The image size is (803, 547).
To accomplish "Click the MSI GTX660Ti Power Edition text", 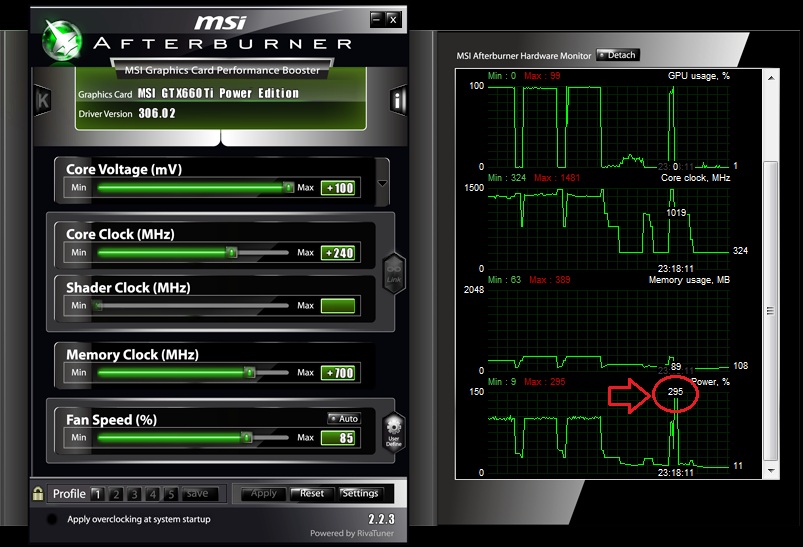I will point(218,93).
